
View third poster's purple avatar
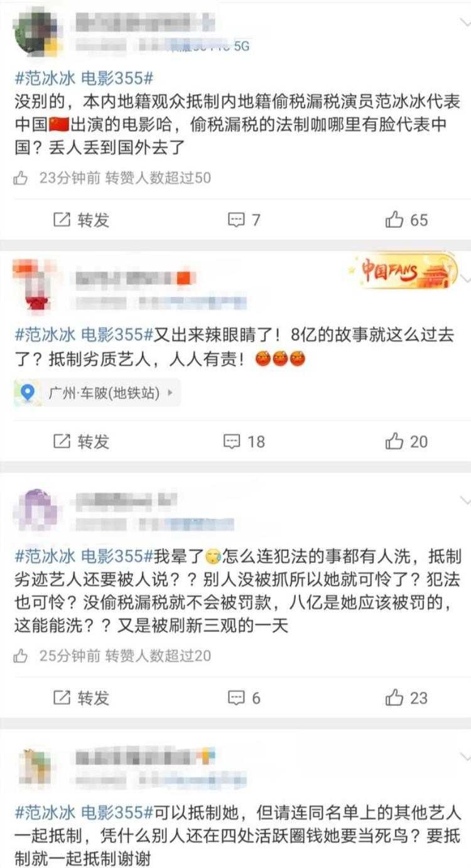[x=38, y=510]
